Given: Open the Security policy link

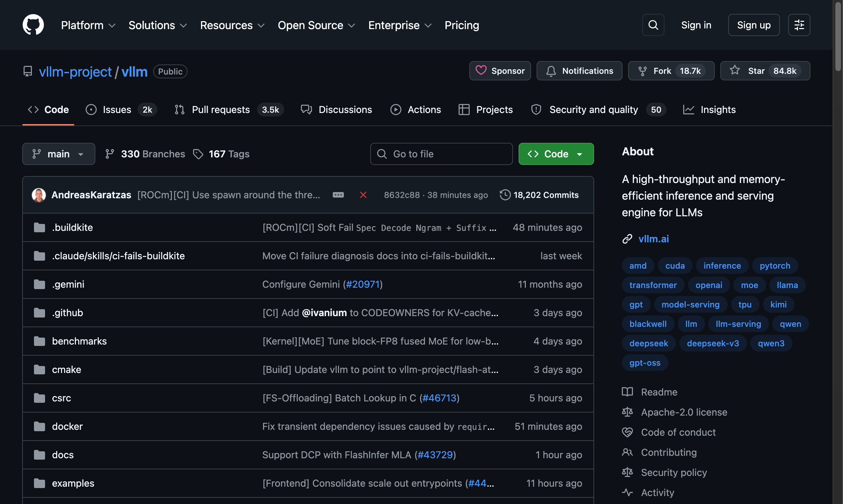Looking at the screenshot, I should tap(674, 472).
